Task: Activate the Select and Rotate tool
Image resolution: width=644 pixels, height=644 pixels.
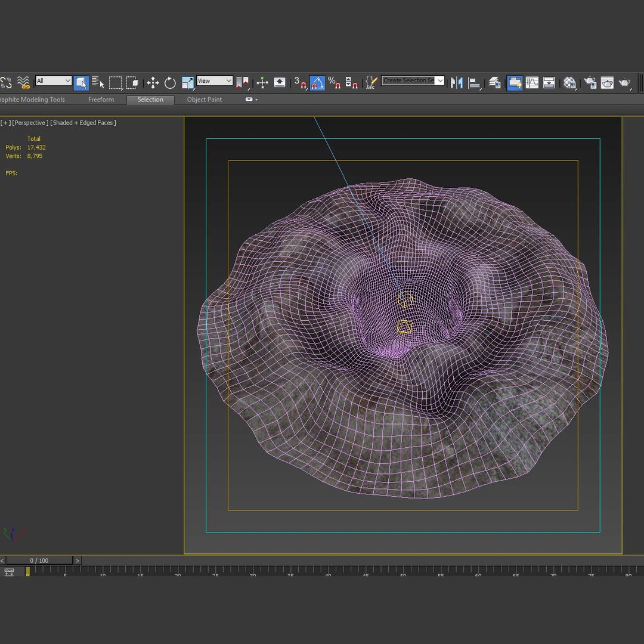Action: pos(170,82)
